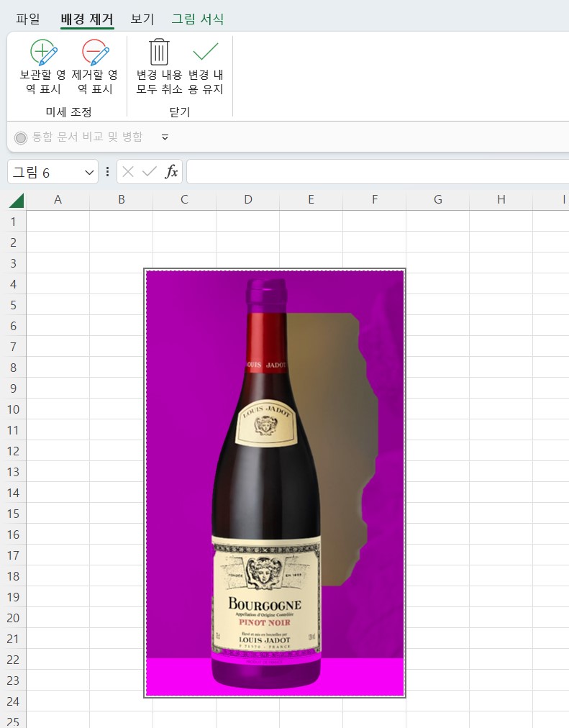Select the 제거할 영역 표시 tool

pos(95,67)
